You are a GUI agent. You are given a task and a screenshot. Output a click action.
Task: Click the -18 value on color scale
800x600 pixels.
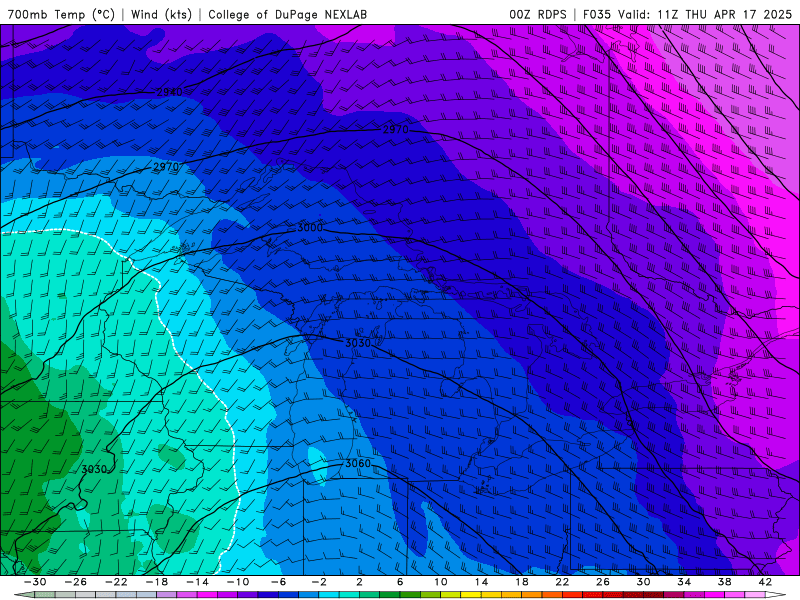pyautogui.click(x=157, y=582)
